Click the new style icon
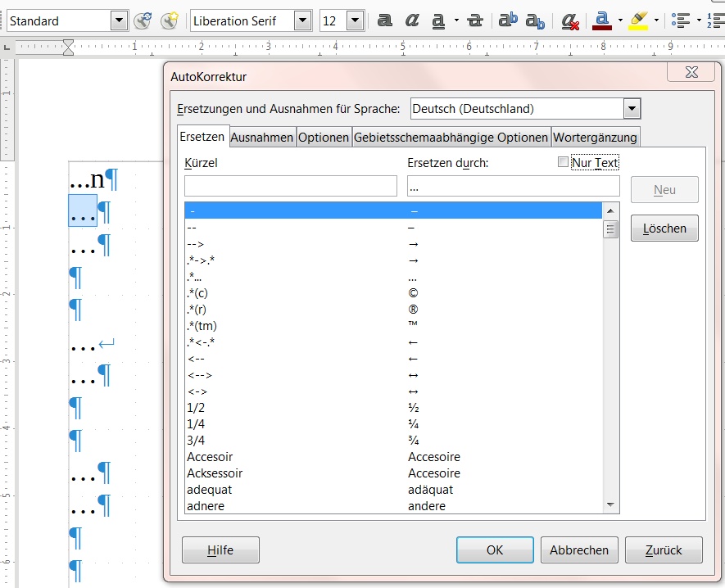The height and width of the screenshot is (588, 725). [x=170, y=20]
